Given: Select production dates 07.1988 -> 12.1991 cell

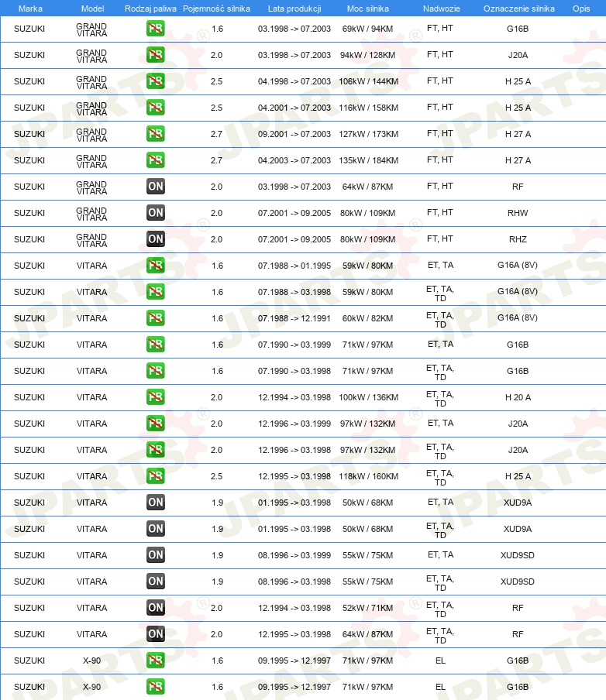Looking at the screenshot, I should click(294, 318).
